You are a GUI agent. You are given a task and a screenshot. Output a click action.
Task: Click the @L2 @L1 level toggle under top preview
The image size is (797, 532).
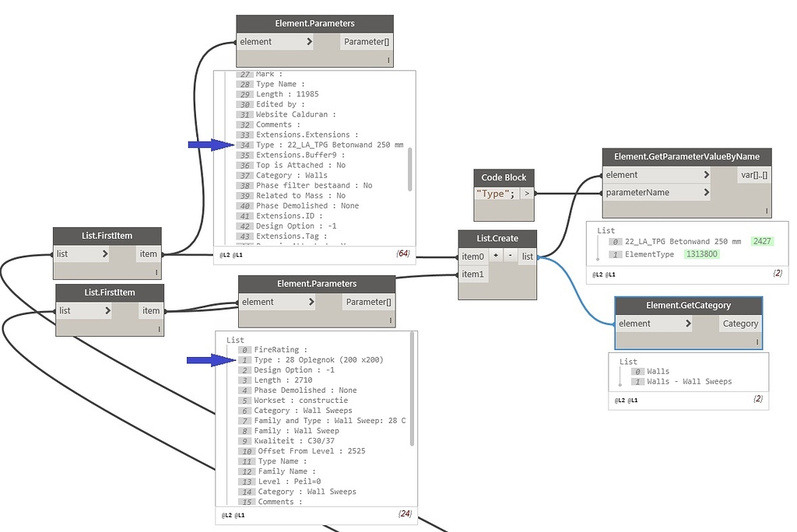pyautogui.click(x=231, y=255)
